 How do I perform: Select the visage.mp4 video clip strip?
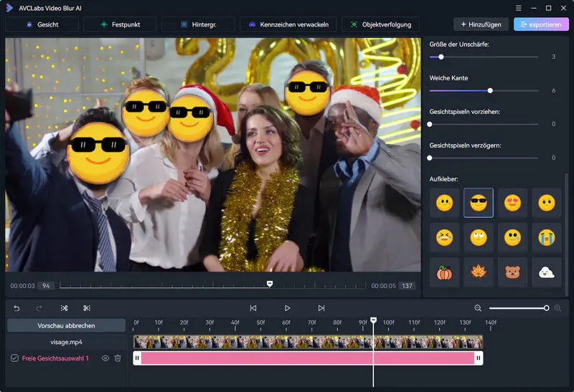[x=309, y=343]
